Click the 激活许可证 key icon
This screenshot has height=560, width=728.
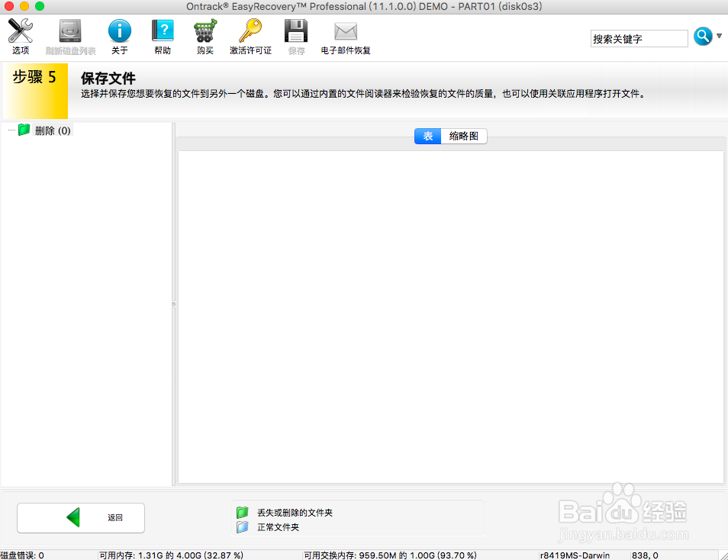coord(250,31)
